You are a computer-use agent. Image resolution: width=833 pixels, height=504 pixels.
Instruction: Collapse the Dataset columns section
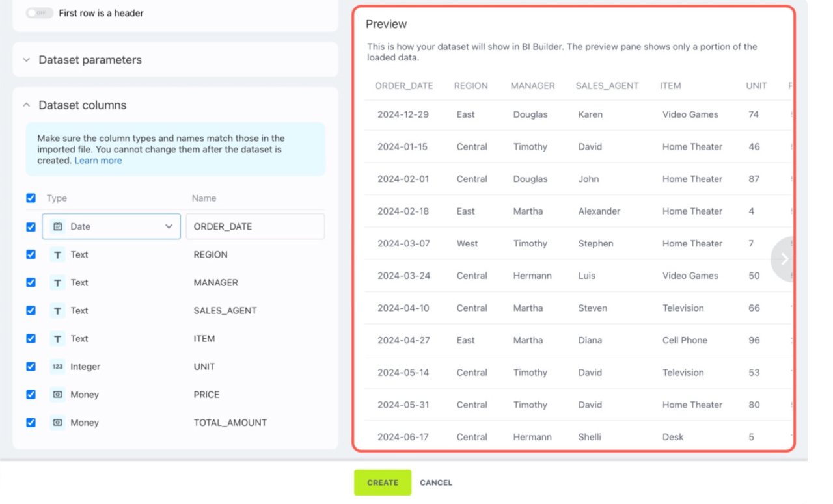(x=82, y=105)
